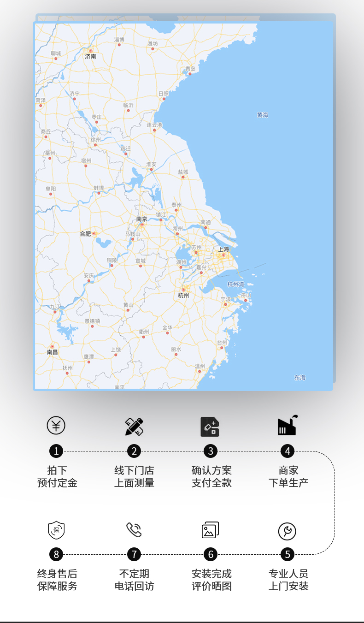
Task: Click the 淮安 city label on map
Action: coord(152,164)
